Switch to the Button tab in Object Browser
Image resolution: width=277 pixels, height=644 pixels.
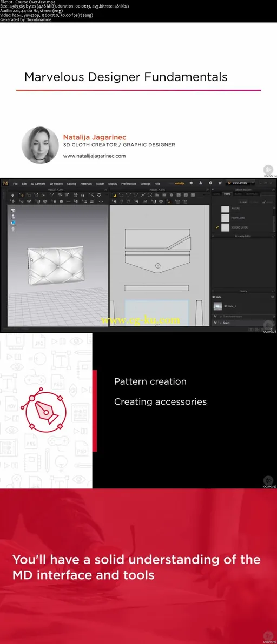[x=238, y=194]
